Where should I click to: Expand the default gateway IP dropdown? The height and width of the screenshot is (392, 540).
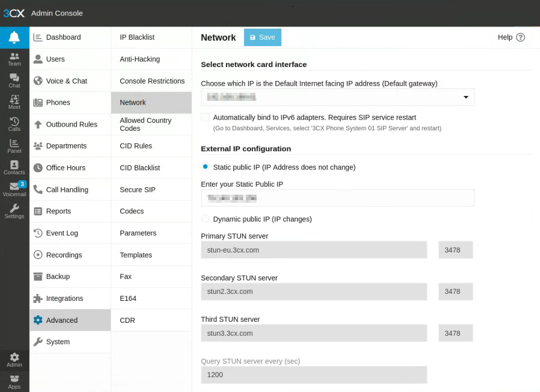point(465,97)
